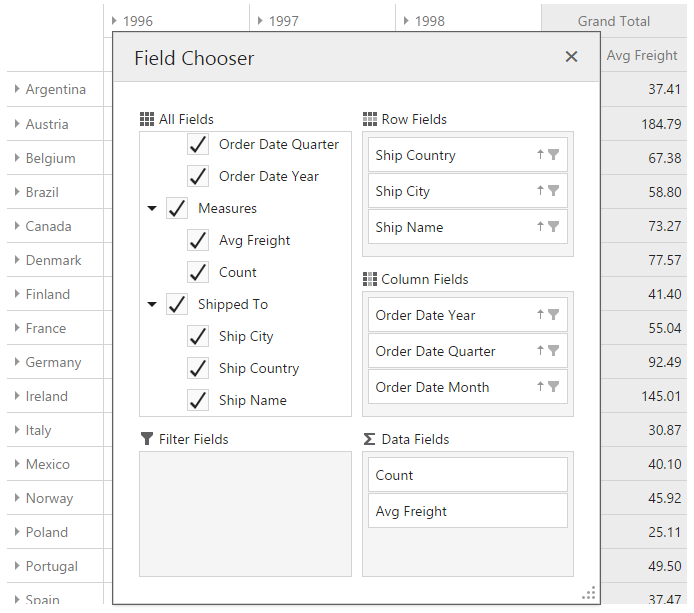The width and height of the screenshot is (694, 613).
Task: Uncheck the Avg Freight checkbox
Action: coord(198,240)
